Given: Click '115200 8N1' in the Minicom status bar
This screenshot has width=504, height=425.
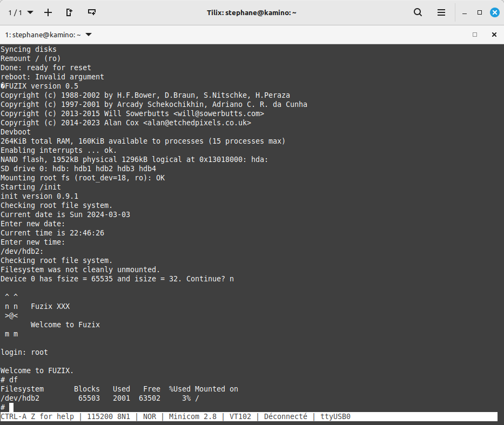Looking at the screenshot, I should pyautogui.click(x=109, y=417).
